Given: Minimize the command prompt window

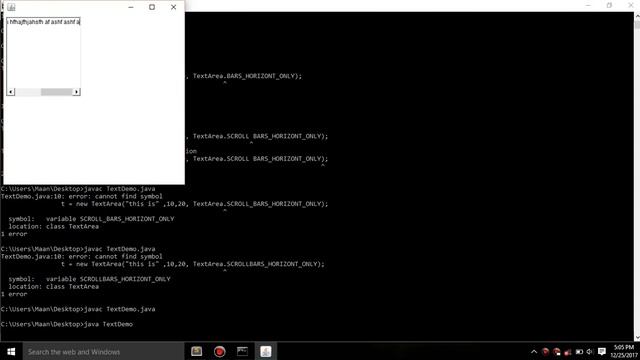Looking at the screenshot, I should click(588, 5).
